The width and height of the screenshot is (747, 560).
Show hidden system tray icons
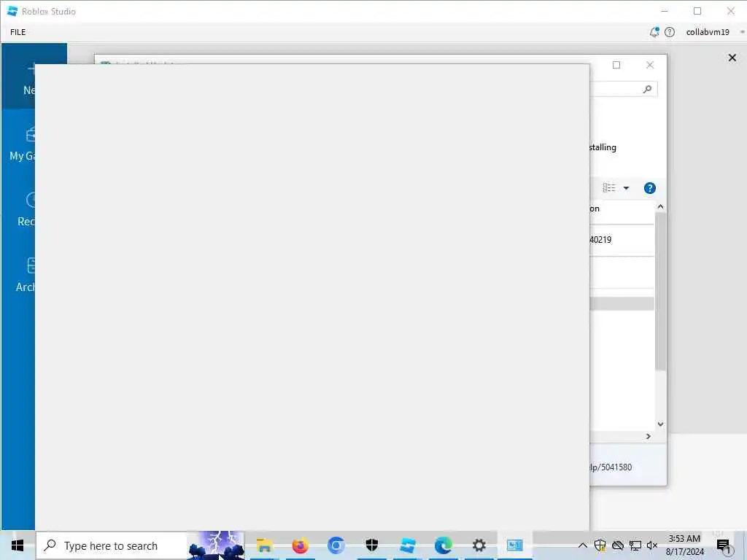coord(583,545)
